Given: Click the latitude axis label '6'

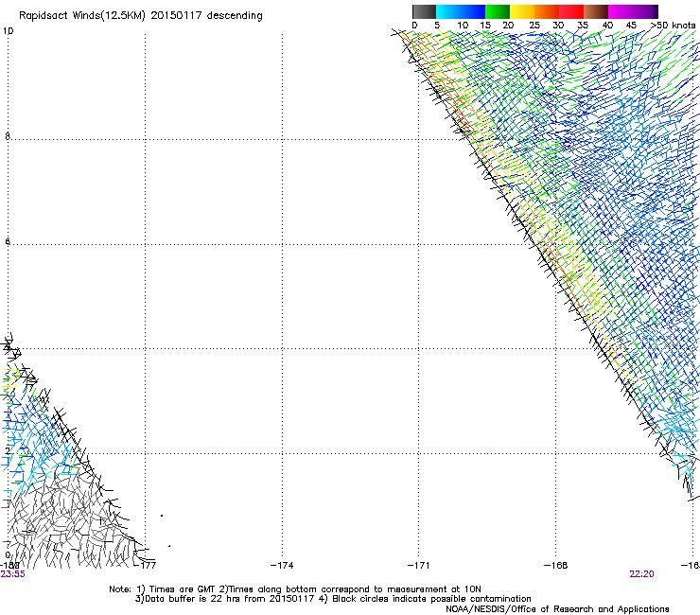Looking at the screenshot, I should click(8, 241).
